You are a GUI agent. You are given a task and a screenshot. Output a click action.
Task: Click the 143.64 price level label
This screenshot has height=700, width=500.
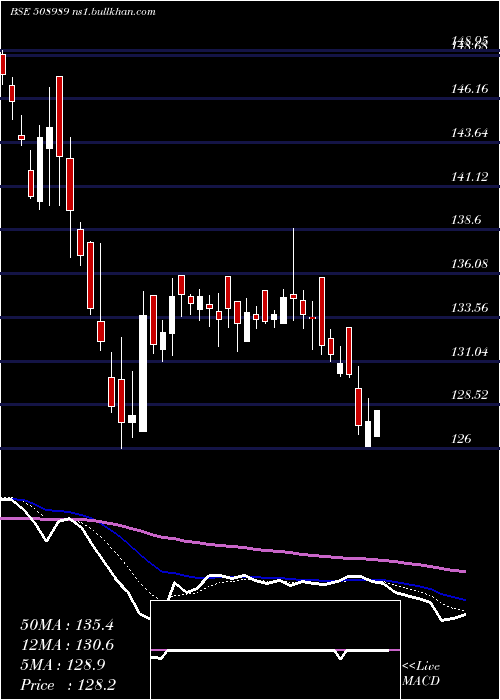tap(468, 133)
